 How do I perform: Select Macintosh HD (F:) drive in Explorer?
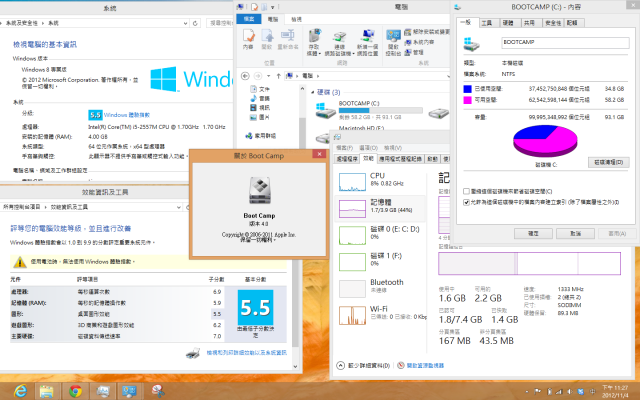361,128
